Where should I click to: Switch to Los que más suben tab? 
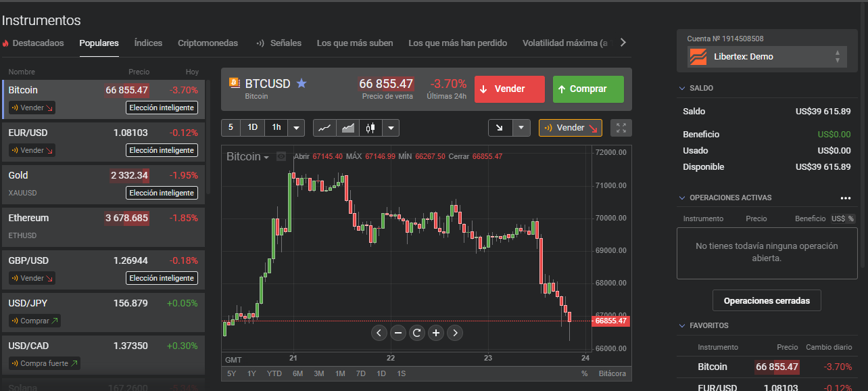pyautogui.click(x=354, y=43)
